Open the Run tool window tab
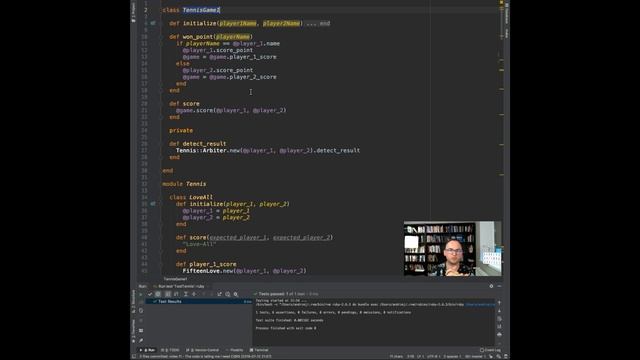The image size is (640, 360). 148,350
